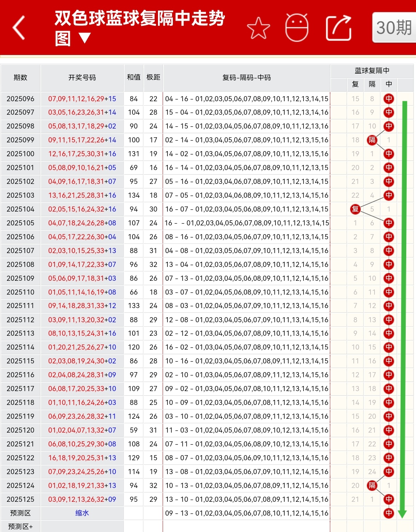416x532 pixels.
Task: Click the 复码-隔码-中码 column header
Action: 247,78
